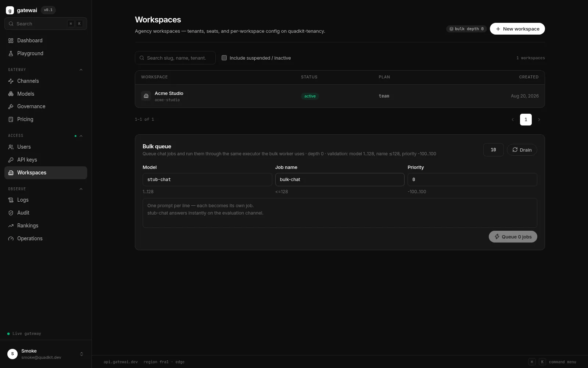Navigate to Governance
588x368 pixels.
click(x=46, y=106)
